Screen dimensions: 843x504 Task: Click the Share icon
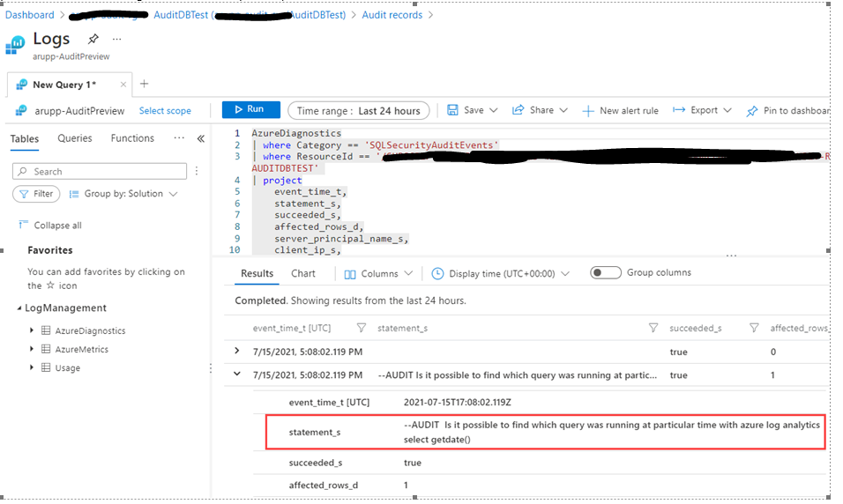click(x=518, y=110)
